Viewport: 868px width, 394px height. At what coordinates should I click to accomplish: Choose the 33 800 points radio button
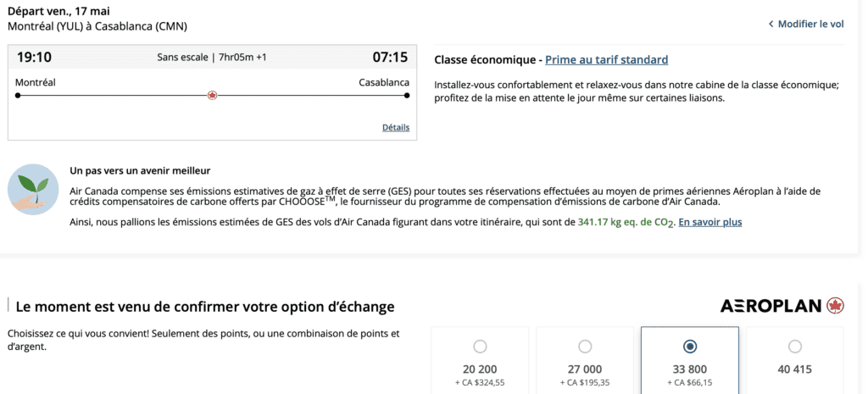690,347
